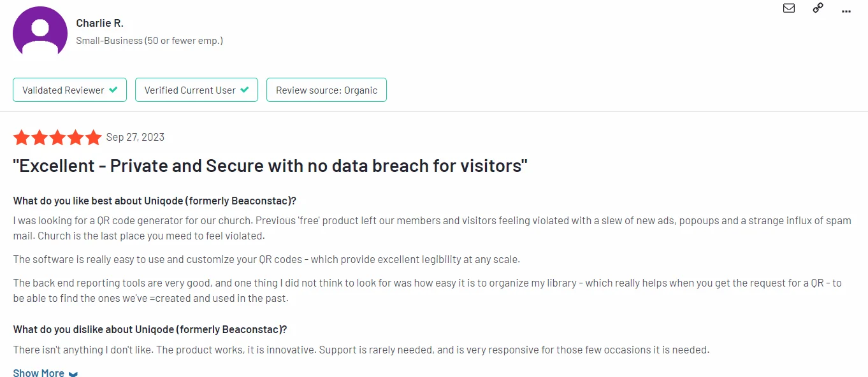Viewport: 868px width, 377px height.
Task: Click the third rating star
Action: 57,138
